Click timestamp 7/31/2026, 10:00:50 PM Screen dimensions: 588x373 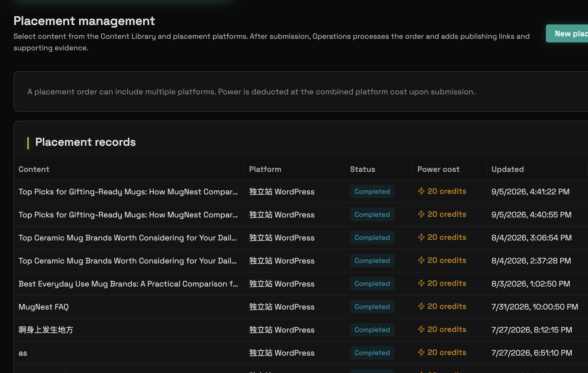(x=535, y=307)
